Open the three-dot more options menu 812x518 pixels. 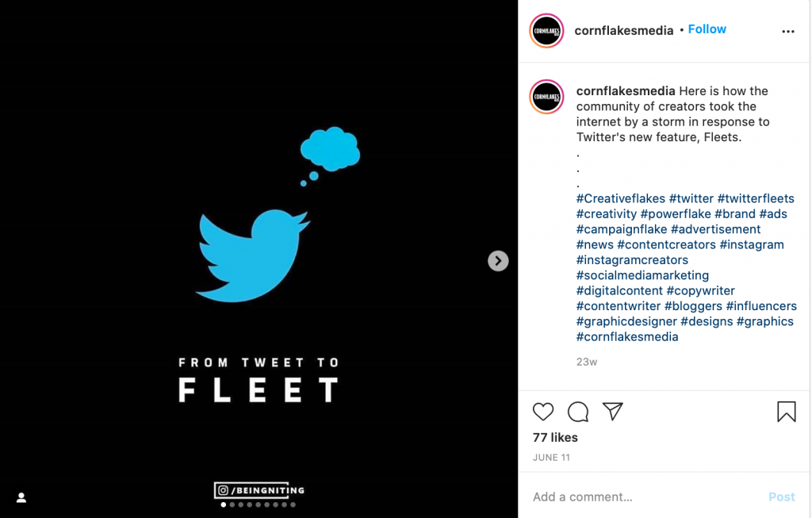[x=787, y=32]
